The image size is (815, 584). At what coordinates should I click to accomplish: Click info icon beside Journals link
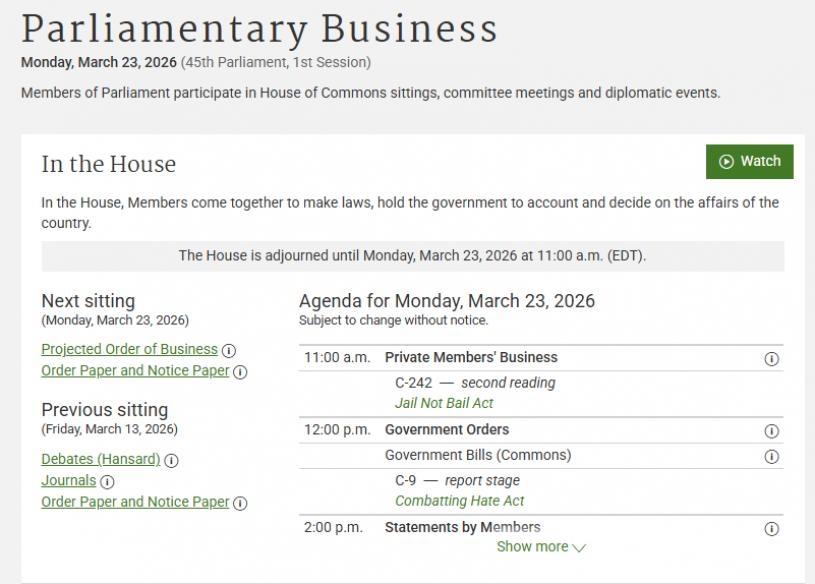pyautogui.click(x=107, y=481)
